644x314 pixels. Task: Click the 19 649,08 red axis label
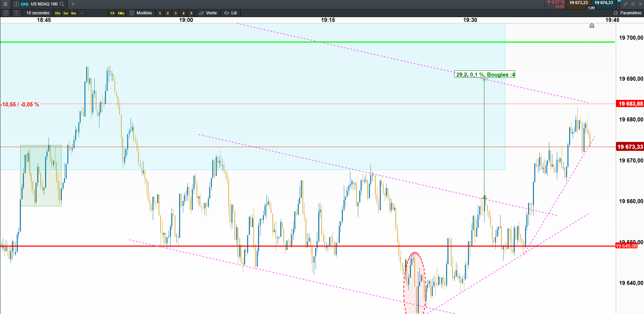click(x=627, y=246)
